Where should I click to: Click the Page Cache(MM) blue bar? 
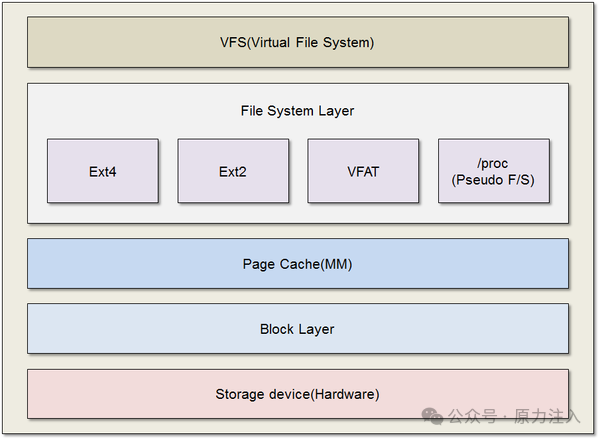coord(298,264)
